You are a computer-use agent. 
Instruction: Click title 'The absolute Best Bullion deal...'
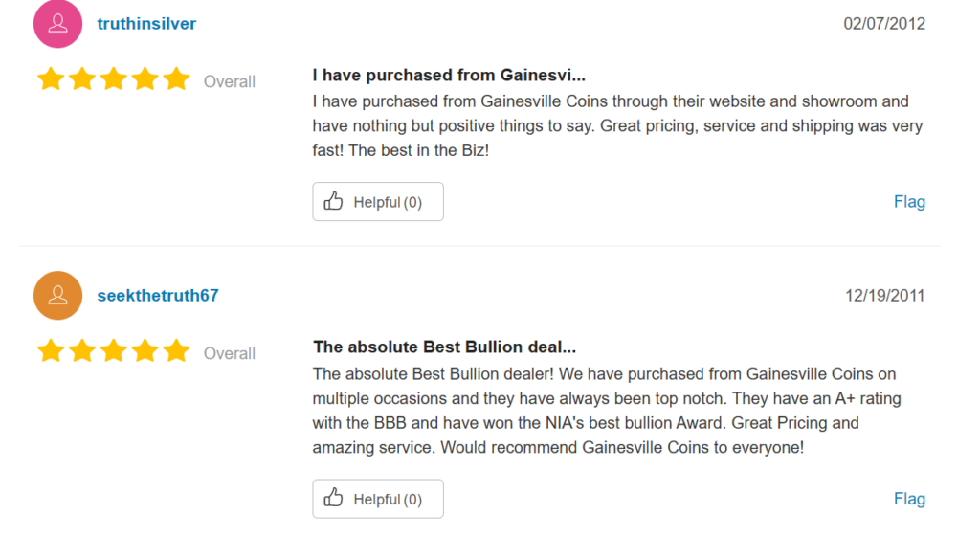point(444,347)
